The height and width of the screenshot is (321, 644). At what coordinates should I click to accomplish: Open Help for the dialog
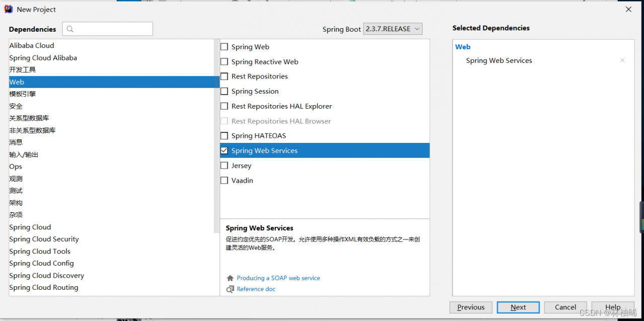pyautogui.click(x=613, y=307)
